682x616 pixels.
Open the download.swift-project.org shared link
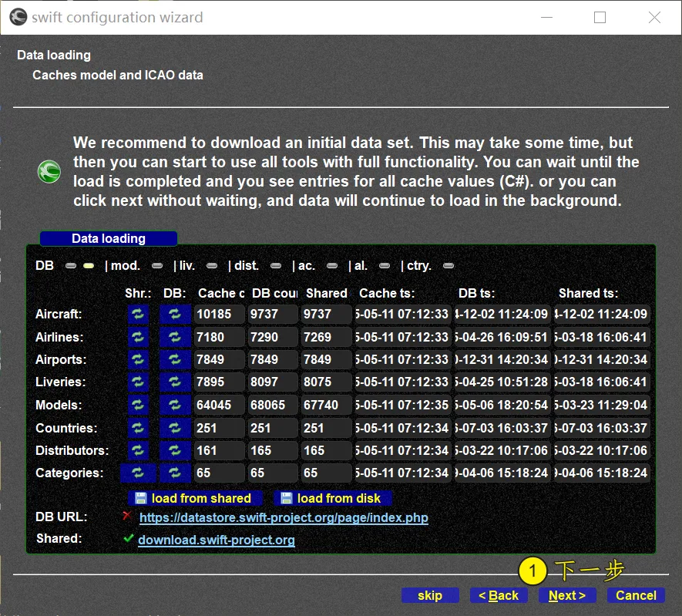(x=217, y=540)
